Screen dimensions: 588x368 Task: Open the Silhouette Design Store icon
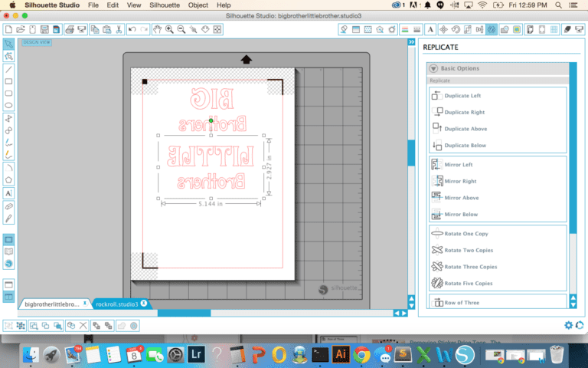pos(8,264)
